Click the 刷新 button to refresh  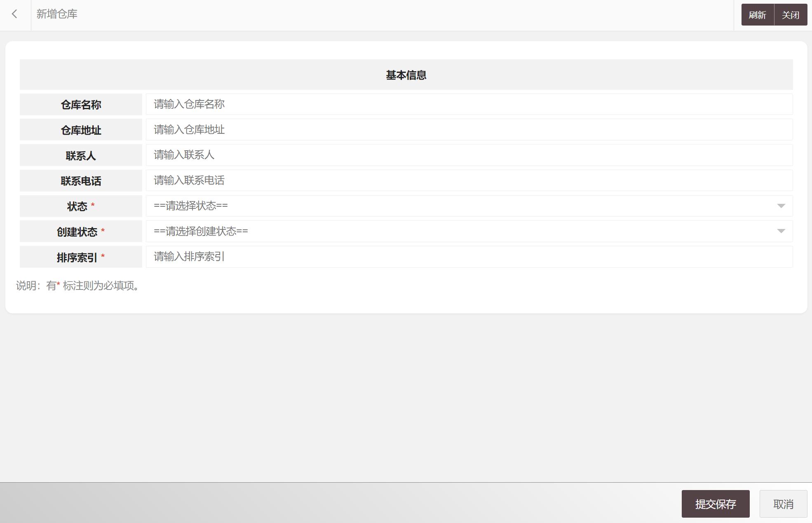click(x=758, y=14)
